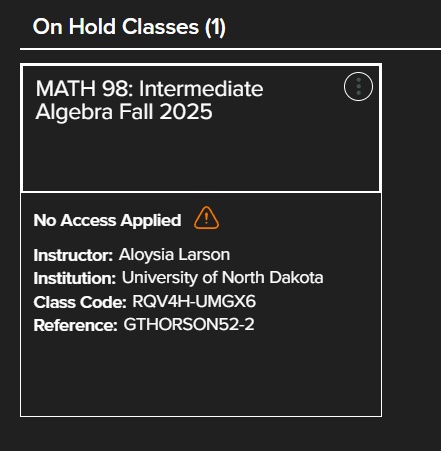Click the Reference label
Image resolution: width=441 pixels, height=451 pixels.
click(x=75, y=325)
